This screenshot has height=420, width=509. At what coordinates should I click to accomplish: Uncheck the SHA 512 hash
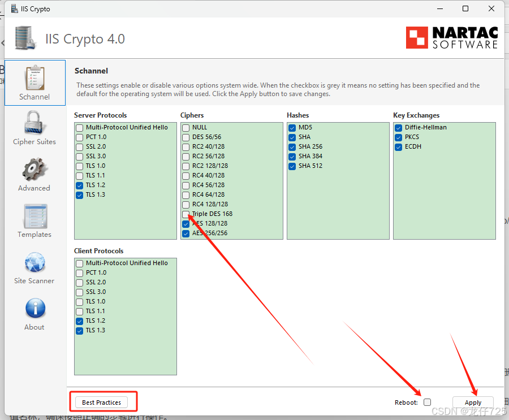coord(292,167)
